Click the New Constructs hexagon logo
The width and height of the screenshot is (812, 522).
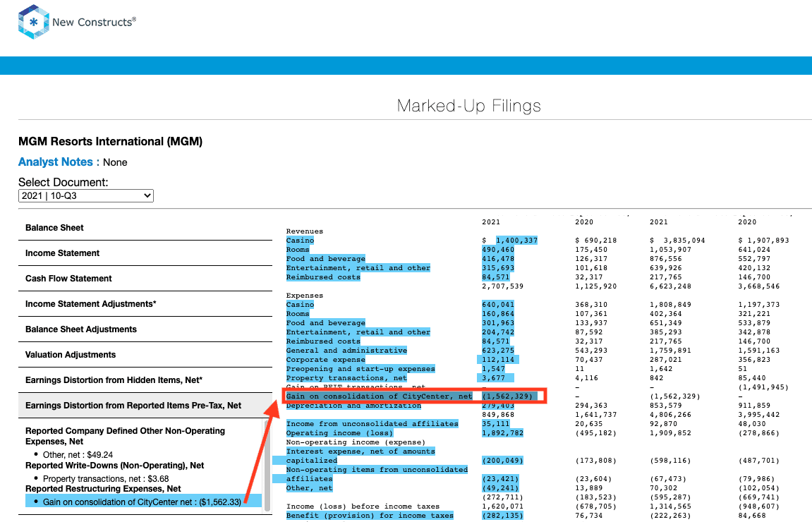[34, 22]
